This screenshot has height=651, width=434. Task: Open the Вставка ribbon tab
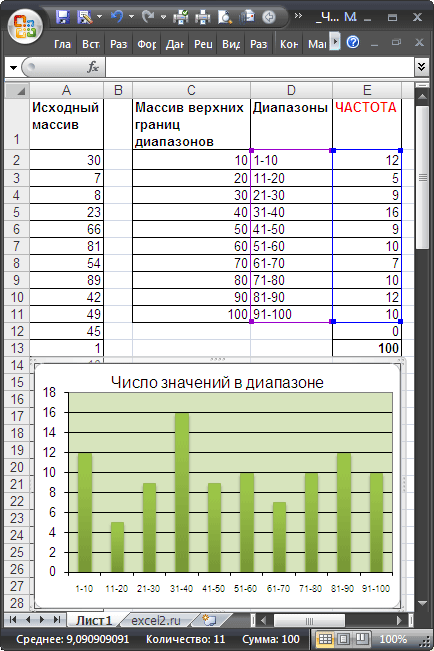(90, 44)
